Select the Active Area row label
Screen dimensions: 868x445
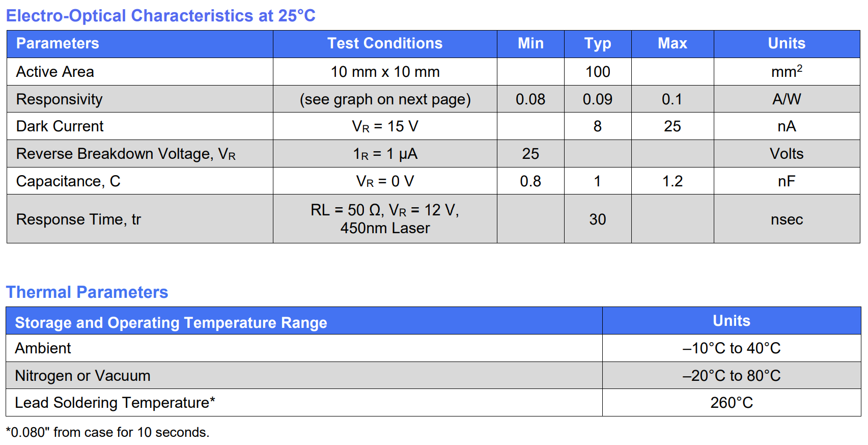55,72
